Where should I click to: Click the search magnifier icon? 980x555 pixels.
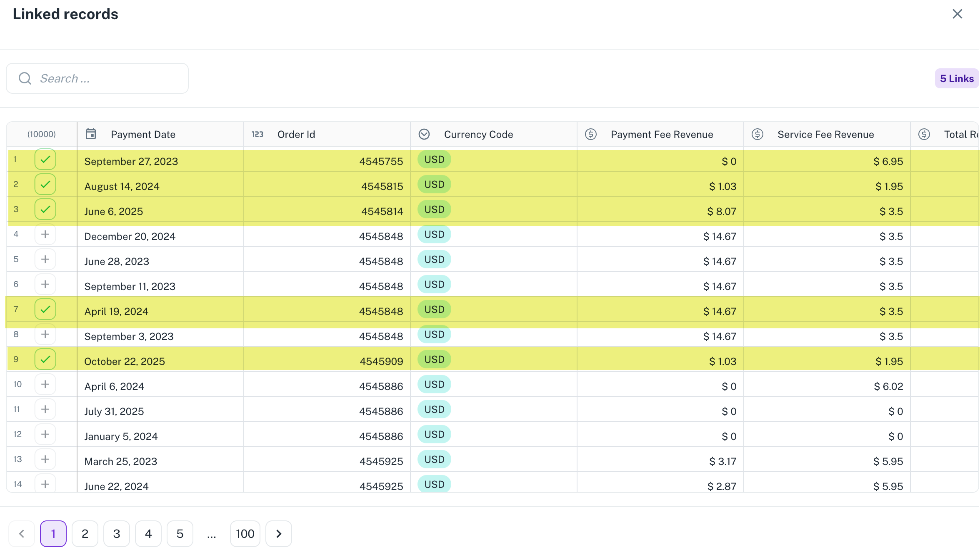tap(25, 78)
